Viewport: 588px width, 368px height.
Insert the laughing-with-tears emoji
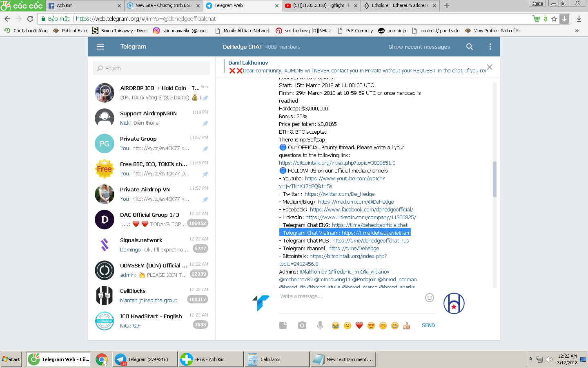coord(336,325)
